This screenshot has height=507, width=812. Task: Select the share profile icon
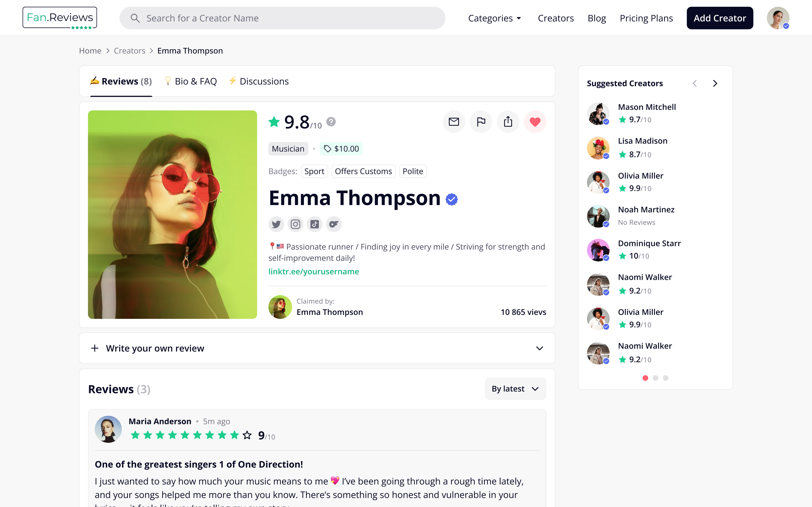click(508, 121)
